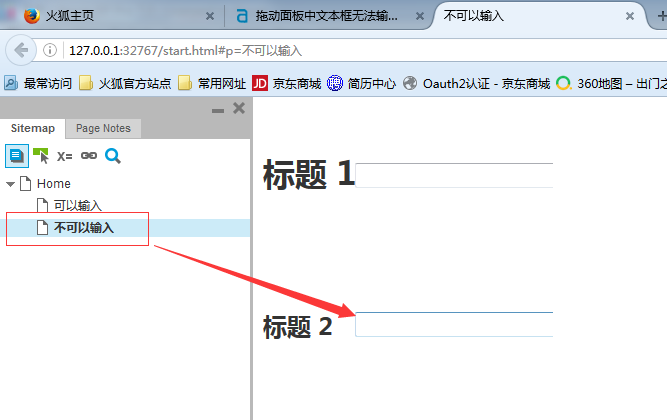Click the address bar URL field
Viewport: 667px width, 420px height.
(366, 51)
